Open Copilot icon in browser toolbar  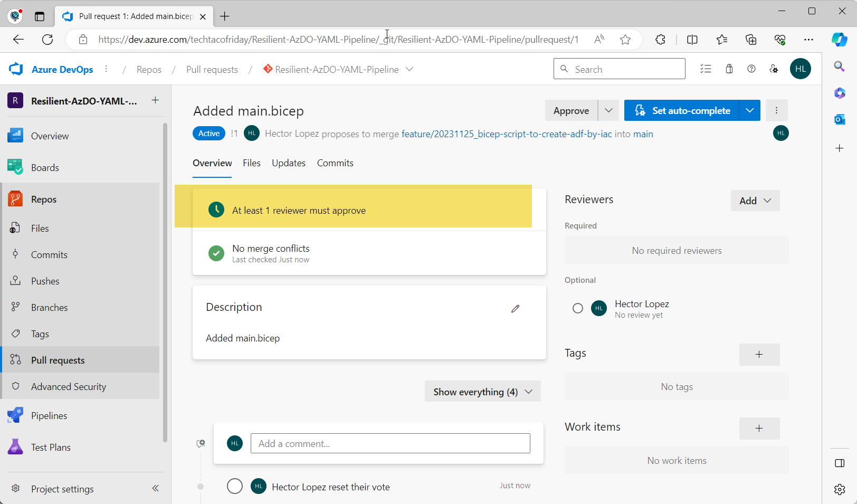pos(840,40)
